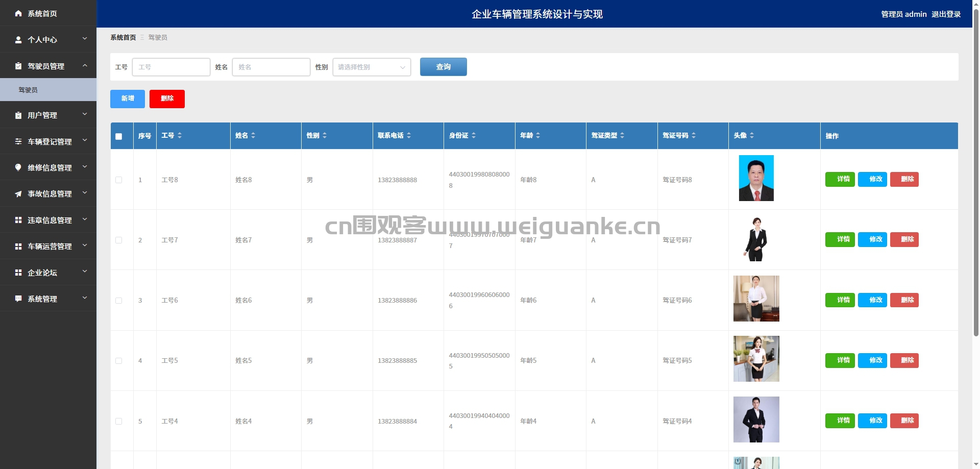
Task: Sort table by 头像 column arrows
Action: pos(752,135)
